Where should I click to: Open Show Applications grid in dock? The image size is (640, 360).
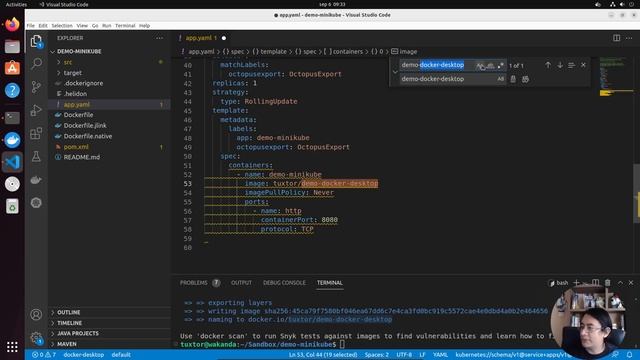pyautogui.click(x=12, y=347)
